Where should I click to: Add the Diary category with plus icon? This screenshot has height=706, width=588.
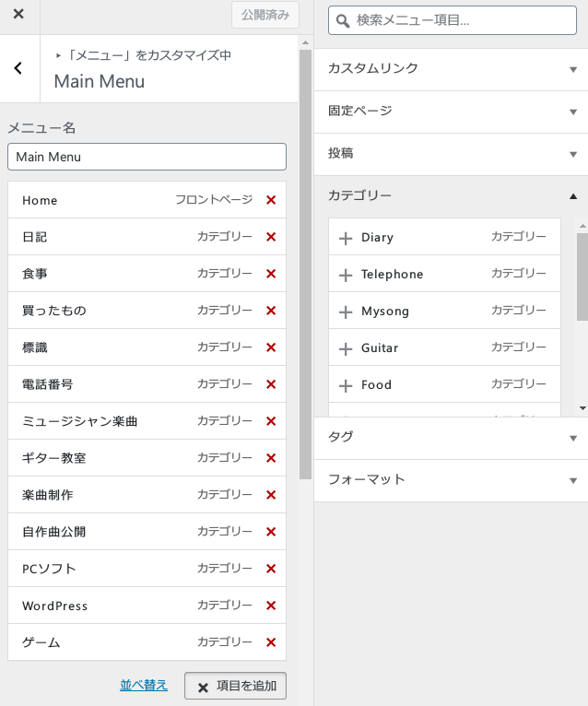[x=346, y=238]
